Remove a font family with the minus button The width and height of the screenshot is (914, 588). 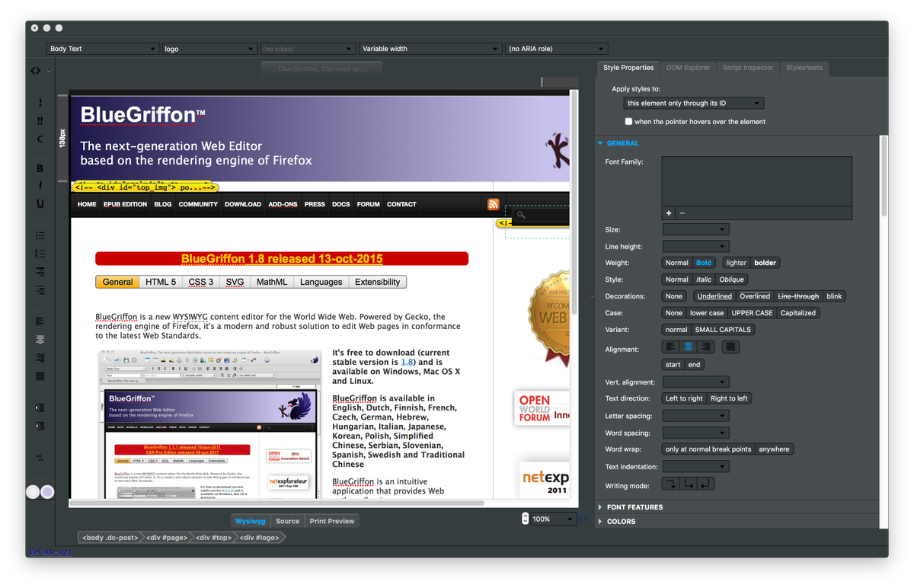pos(682,213)
